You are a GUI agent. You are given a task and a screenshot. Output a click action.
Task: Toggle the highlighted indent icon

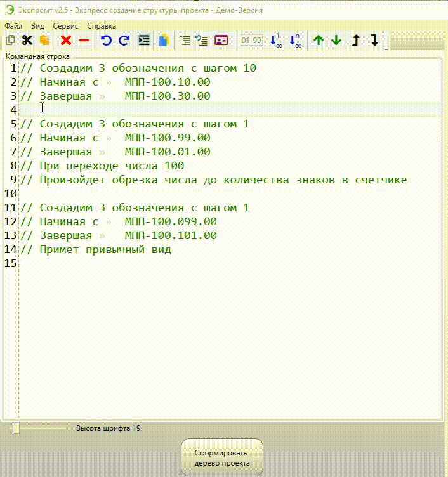click(144, 40)
